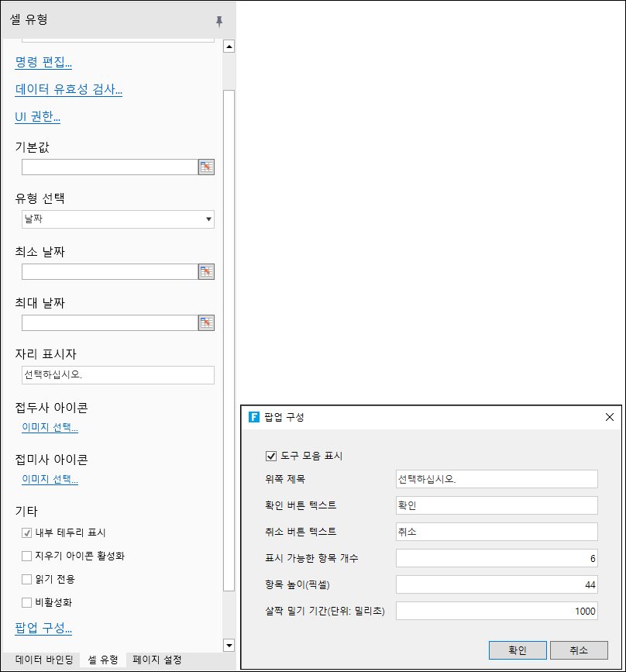Click the 항목 높이(픽셀) input field
The image size is (626, 672).
coord(496,584)
